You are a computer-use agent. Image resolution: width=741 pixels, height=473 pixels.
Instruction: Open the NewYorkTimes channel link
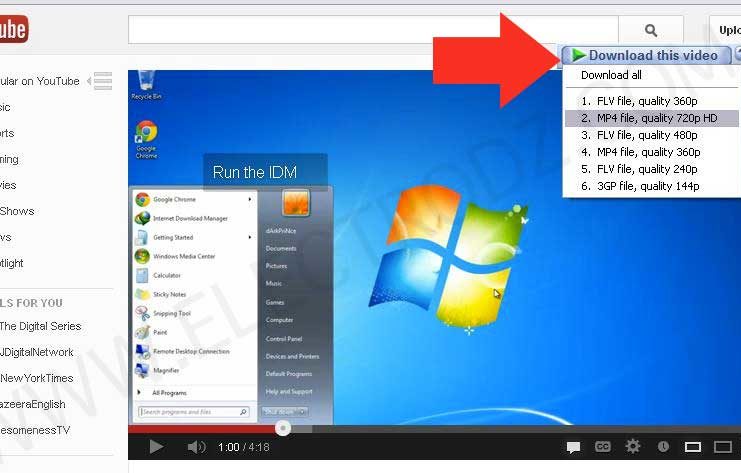37,378
